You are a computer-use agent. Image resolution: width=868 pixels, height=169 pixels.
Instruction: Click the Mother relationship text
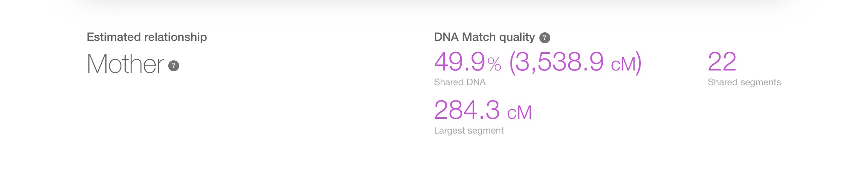[125, 64]
